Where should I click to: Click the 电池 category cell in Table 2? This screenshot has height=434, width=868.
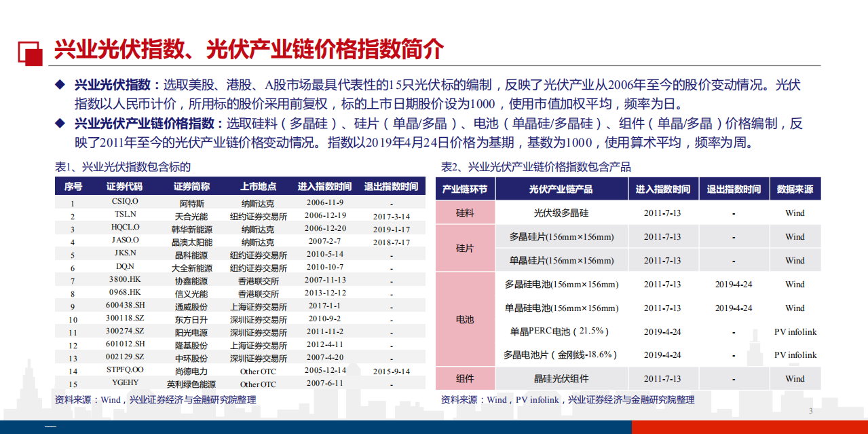point(464,319)
